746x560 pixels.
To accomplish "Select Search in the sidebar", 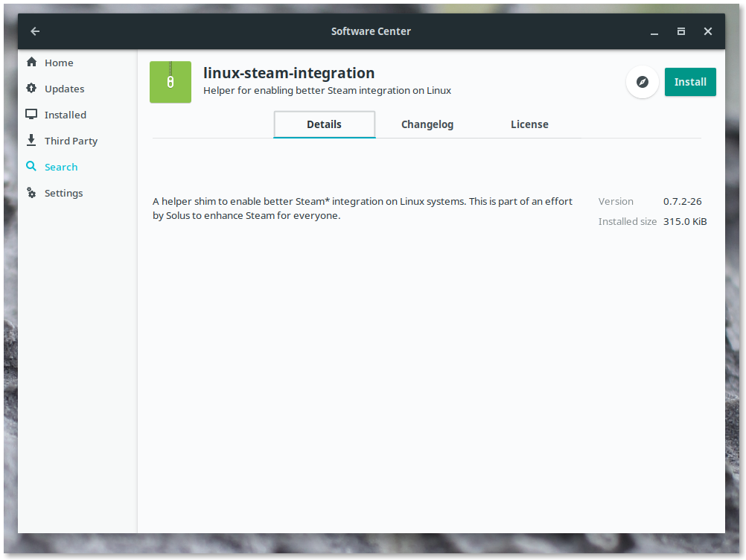I will point(77,167).
